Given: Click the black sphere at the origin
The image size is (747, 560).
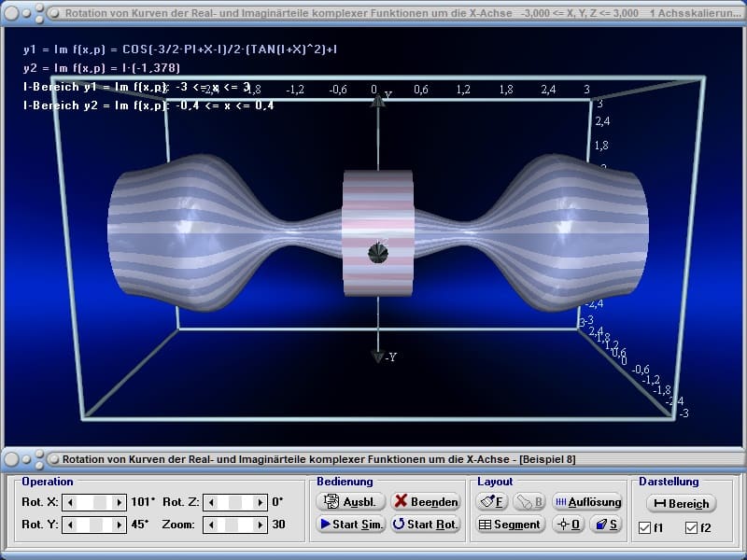Looking at the screenshot, I should 378,252.
